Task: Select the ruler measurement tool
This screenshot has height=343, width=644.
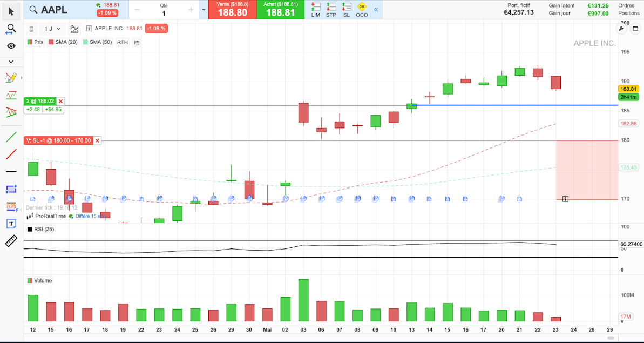Action: pos(11,241)
